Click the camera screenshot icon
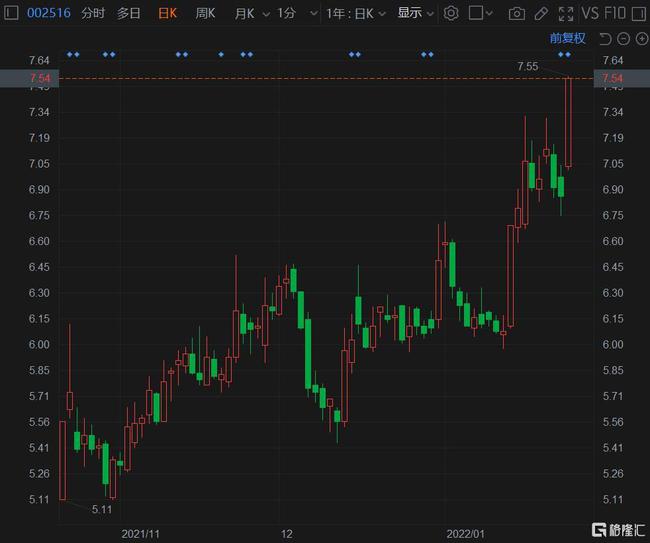The image size is (650, 543). coord(517,13)
